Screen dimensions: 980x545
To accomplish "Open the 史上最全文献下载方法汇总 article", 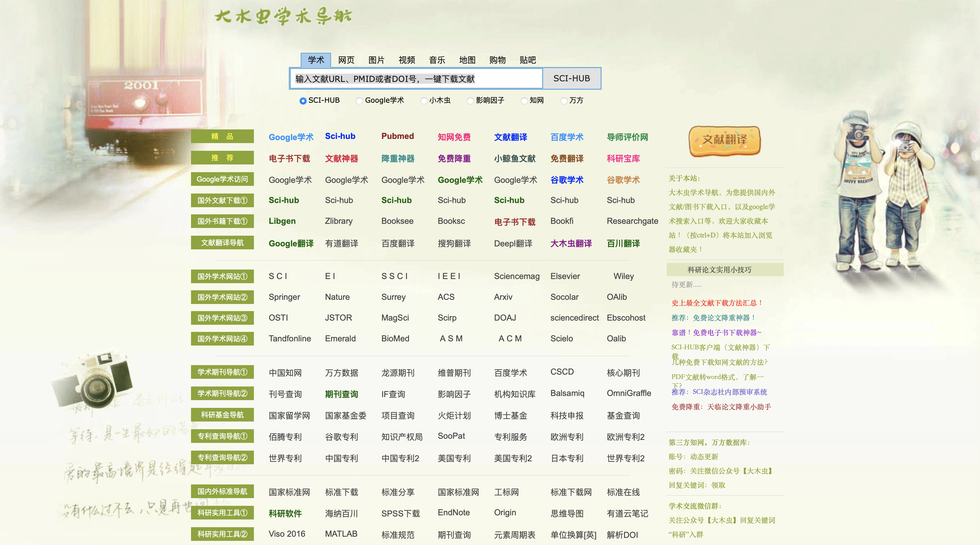I will pos(717,303).
